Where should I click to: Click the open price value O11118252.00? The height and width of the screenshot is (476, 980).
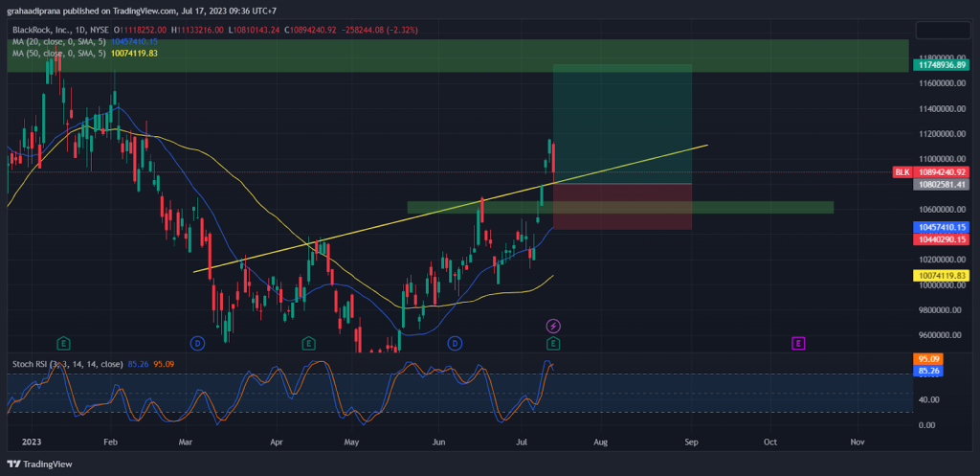pos(140,30)
